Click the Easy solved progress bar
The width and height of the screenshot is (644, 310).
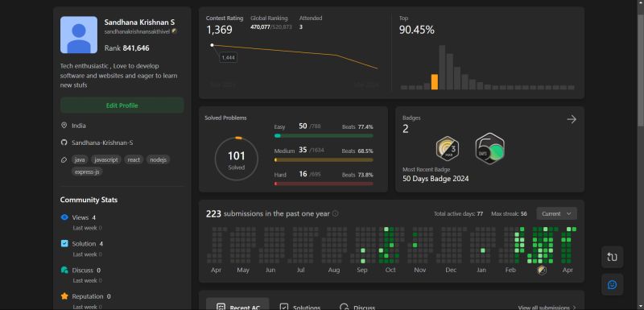(x=324, y=135)
